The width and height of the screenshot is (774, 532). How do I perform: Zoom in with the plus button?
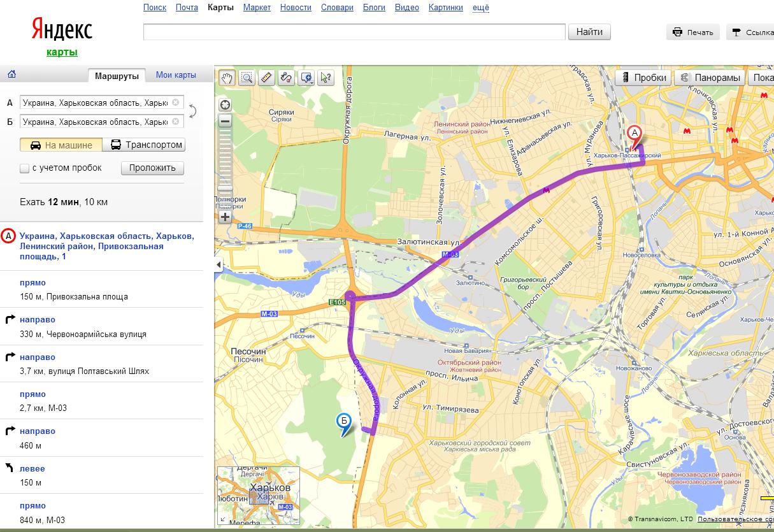225,217
